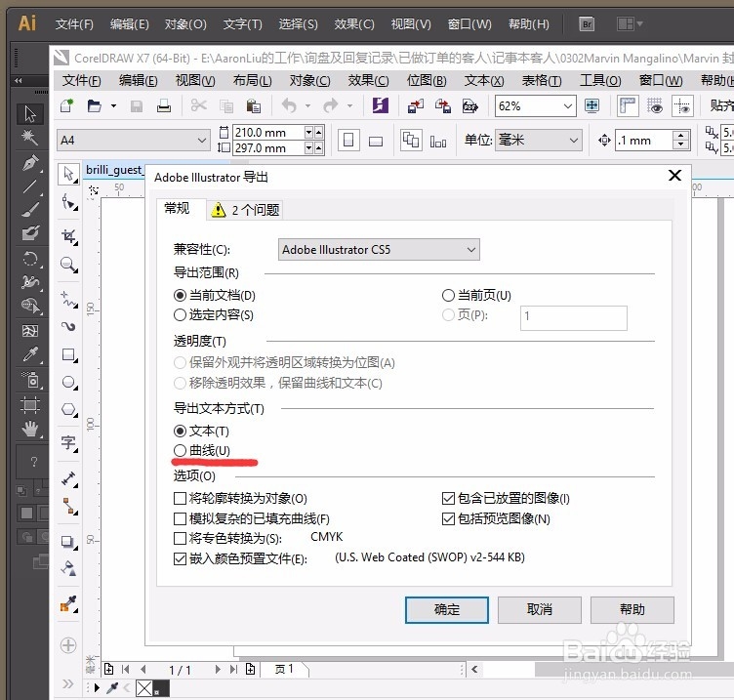This screenshot has width=734, height=700.
Task: Expand the Undo history dropdown arrow
Action: (307, 106)
